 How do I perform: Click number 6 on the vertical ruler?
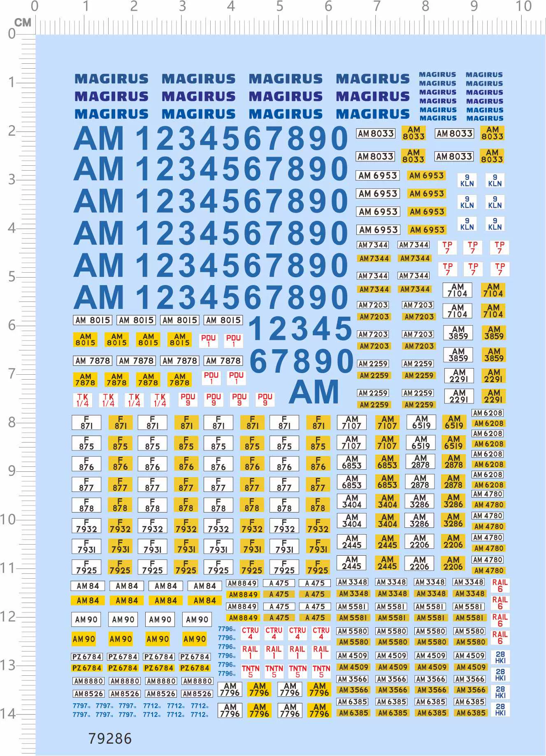point(12,325)
